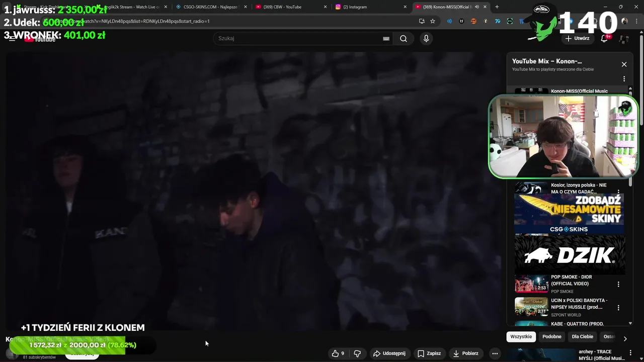Open more video actions ellipsis menu
Image resolution: width=644 pixels, height=362 pixels.
495,353
